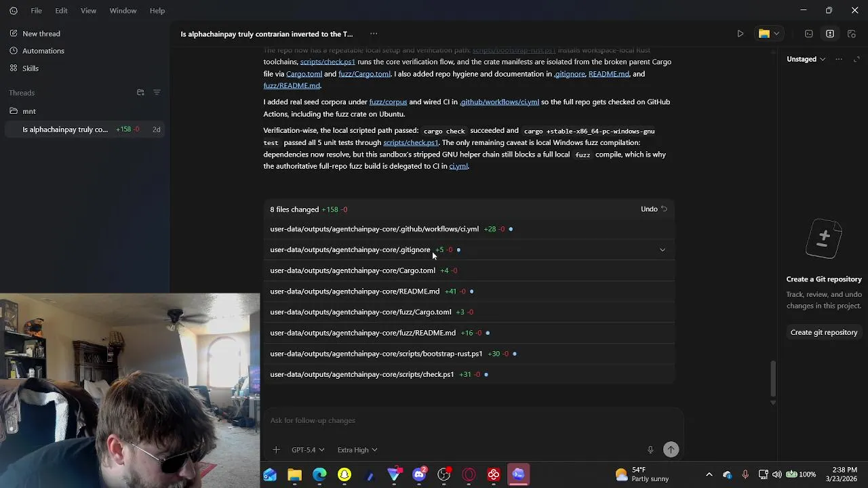The height and width of the screenshot is (488, 868).
Task: Open the scripts/bootstrap-rust.ps1 changed file row
Action: click(x=469, y=354)
